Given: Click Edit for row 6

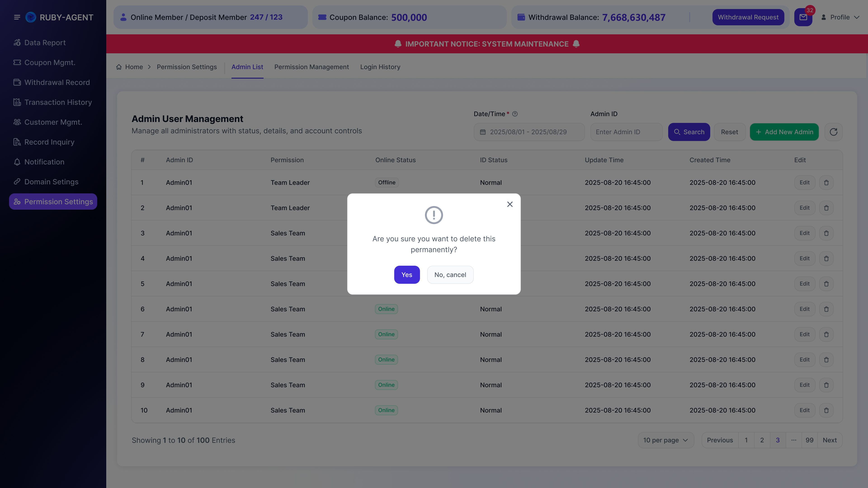Looking at the screenshot, I should click(x=805, y=309).
